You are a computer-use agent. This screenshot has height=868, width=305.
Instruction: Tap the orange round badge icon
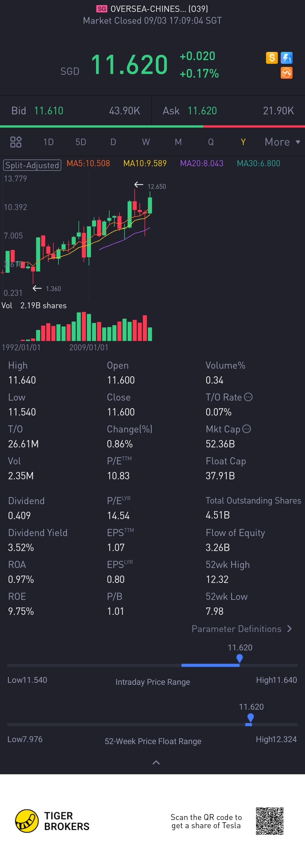(286, 73)
